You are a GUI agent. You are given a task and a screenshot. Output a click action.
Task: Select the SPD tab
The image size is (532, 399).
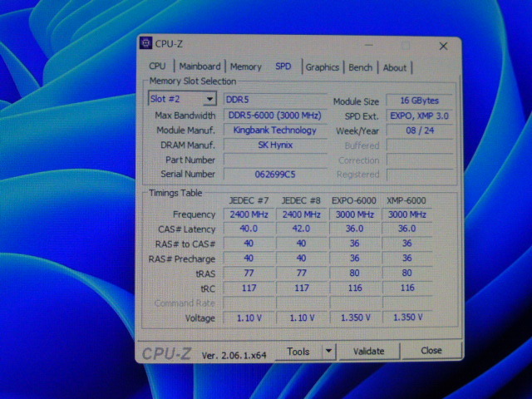point(283,66)
